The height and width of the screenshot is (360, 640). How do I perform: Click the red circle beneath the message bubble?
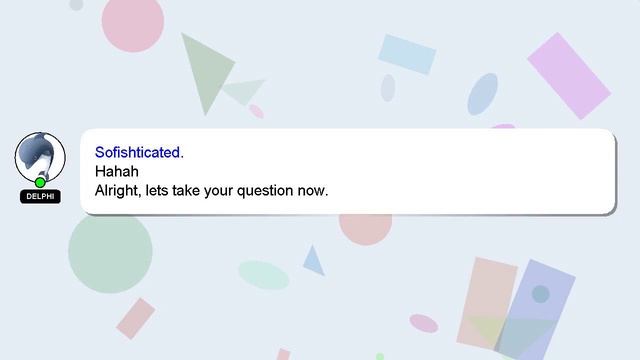tap(365, 229)
